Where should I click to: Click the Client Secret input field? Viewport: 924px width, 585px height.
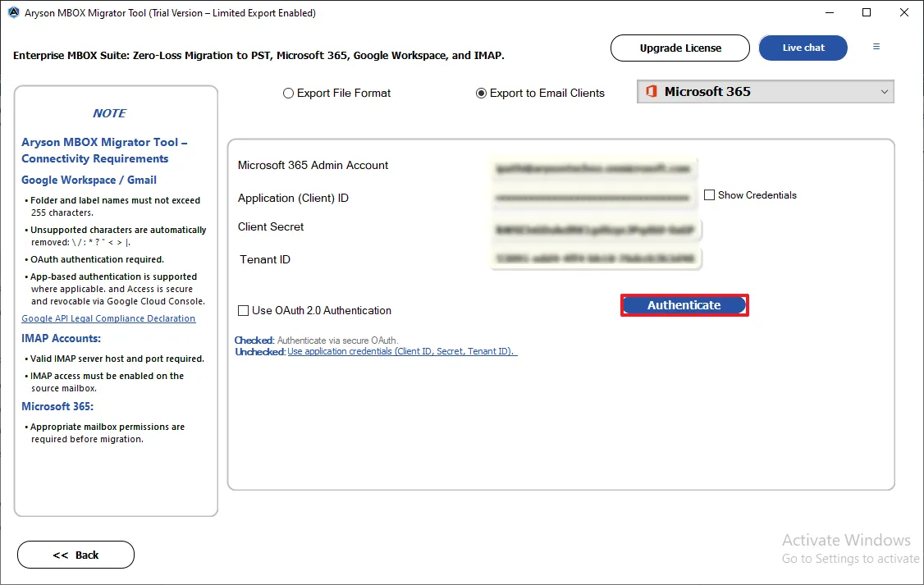595,230
